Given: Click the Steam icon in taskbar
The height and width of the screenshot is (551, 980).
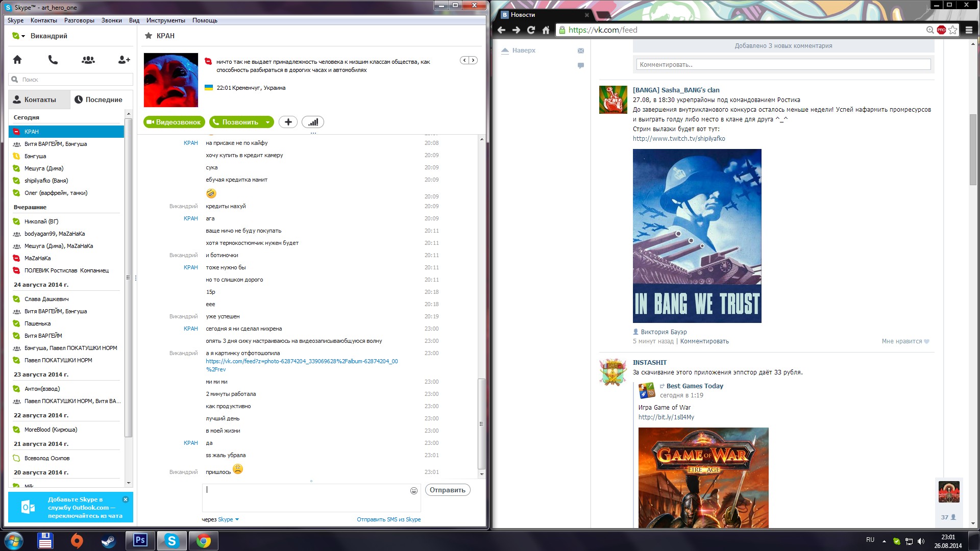Looking at the screenshot, I should tap(108, 541).
